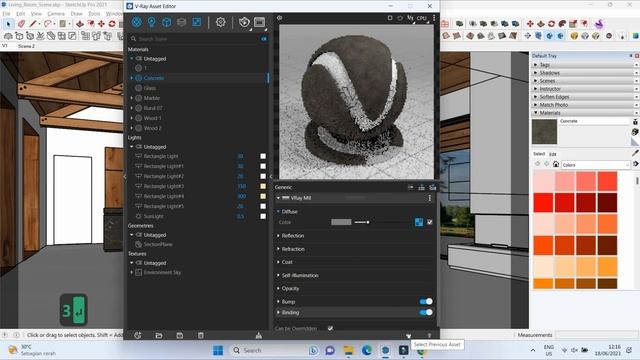
Task: Toggle the Binding switch
Action: (x=426, y=312)
